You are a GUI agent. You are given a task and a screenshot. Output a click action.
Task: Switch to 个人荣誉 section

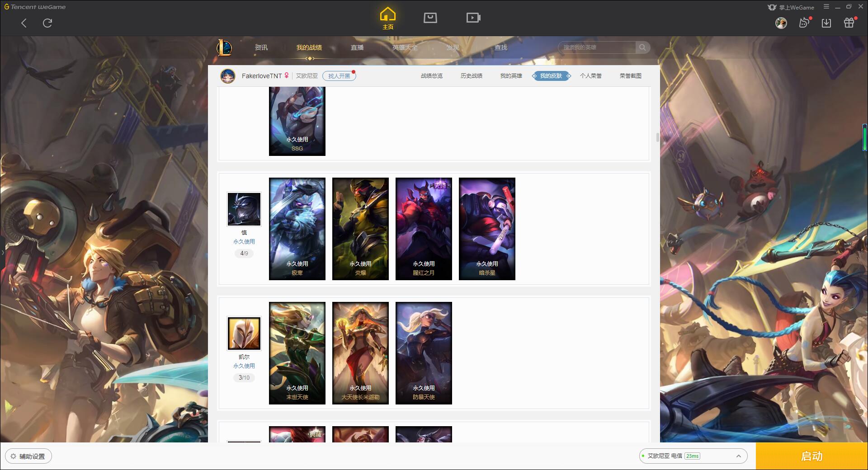pyautogui.click(x=591, y=76)
